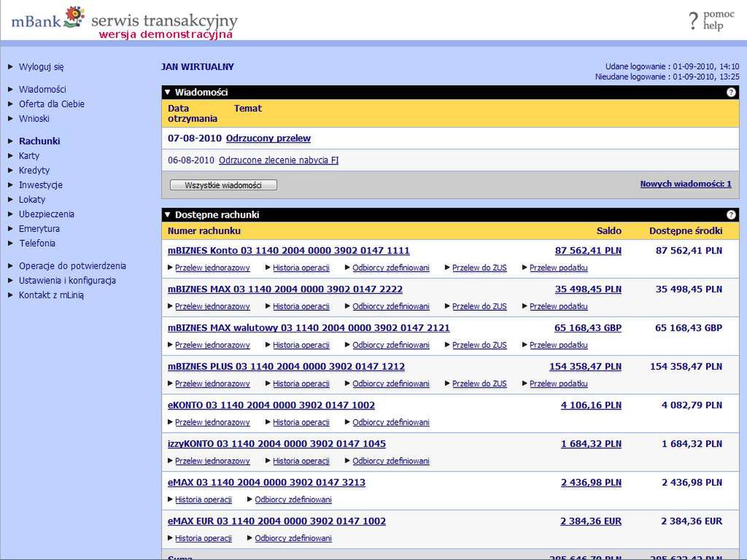Open Karty in the sidebar
The height and width of the screenshot is (560, 747).
[29, 156]
